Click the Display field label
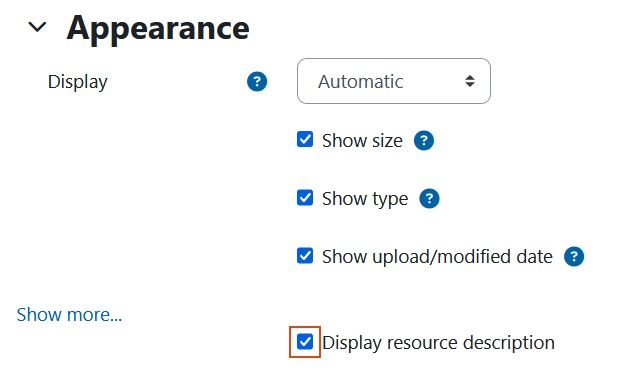The height and width of the screenshot is (385, 623). (x=77, y=82)
